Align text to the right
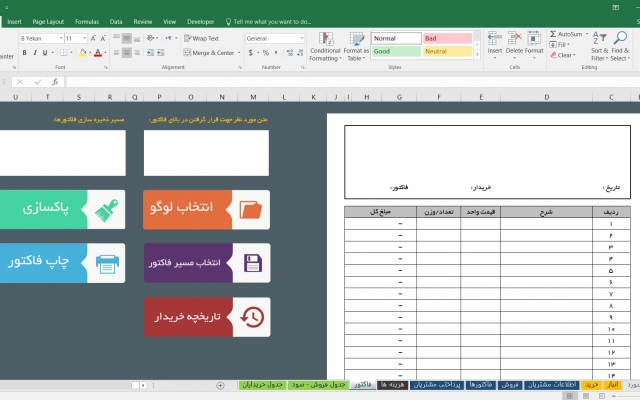The height and width of the screenshot is (400, 640). click(137, 53)
